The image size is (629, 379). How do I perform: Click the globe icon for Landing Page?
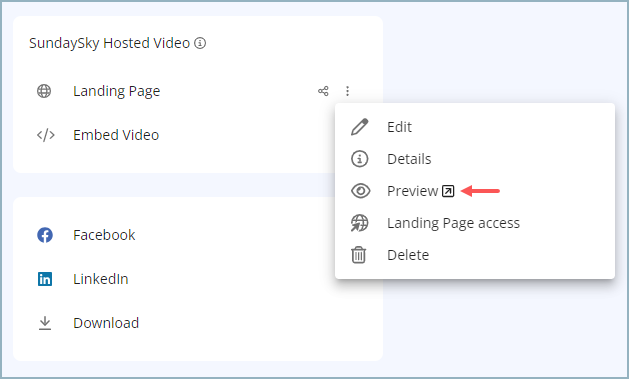coord(44,91)
